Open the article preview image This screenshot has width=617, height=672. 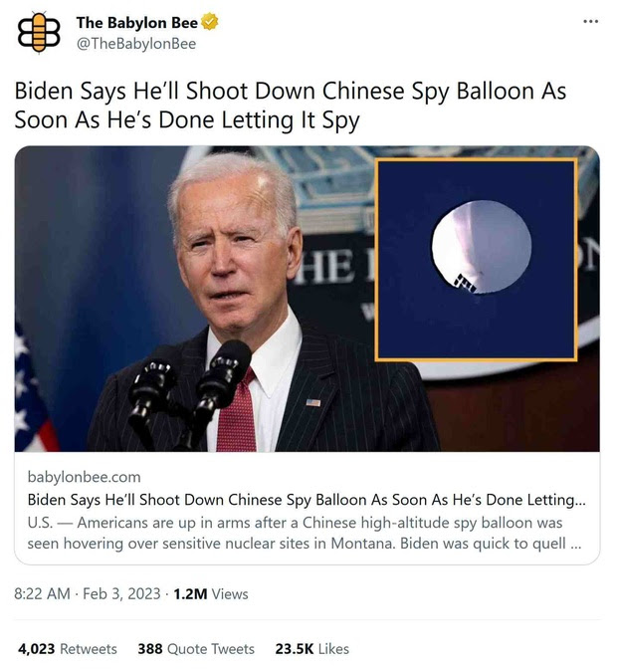[307, 299]
